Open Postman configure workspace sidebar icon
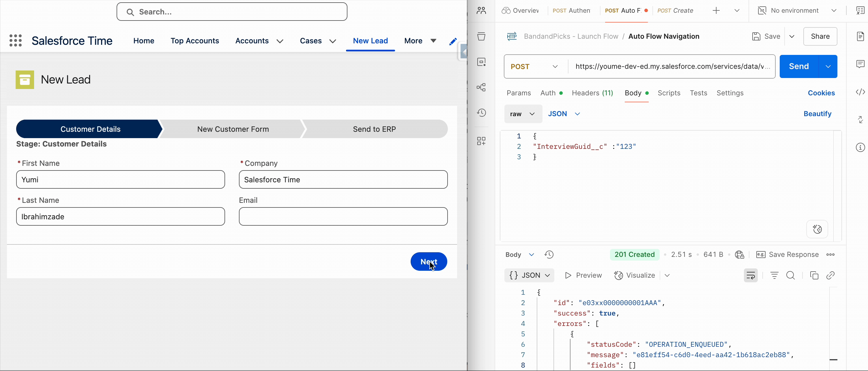This screenshot has height=371, width=868. [481, 141]
